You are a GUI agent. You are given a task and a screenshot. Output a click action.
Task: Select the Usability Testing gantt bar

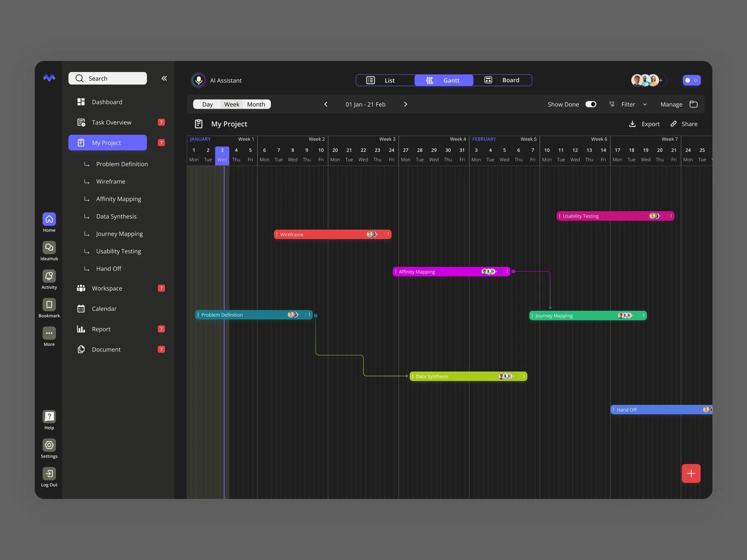[x=615, y=216]
